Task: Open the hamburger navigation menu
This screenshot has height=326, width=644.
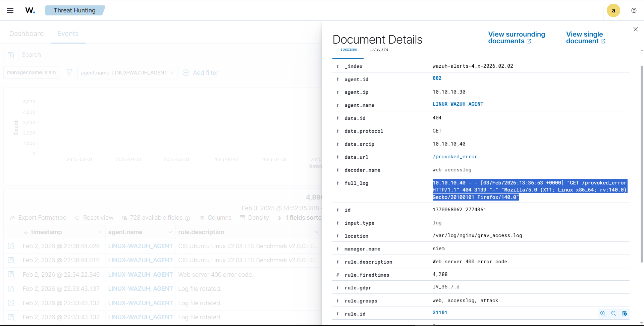Action: click(10, 10)
